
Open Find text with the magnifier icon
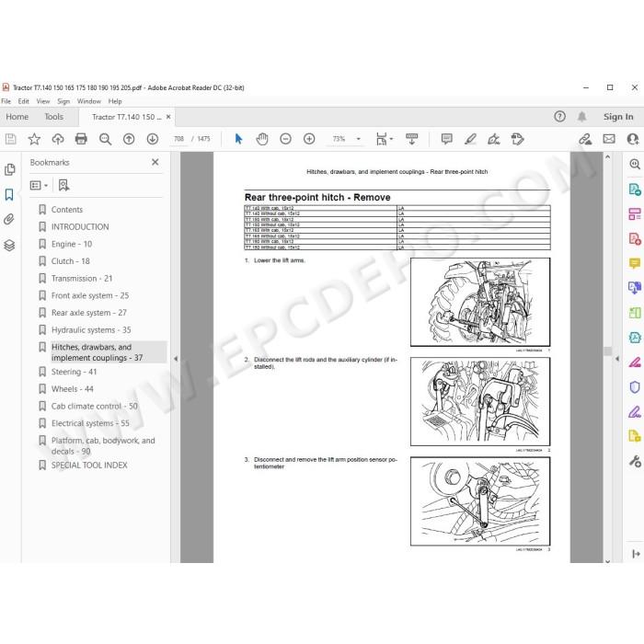[105, 139]
